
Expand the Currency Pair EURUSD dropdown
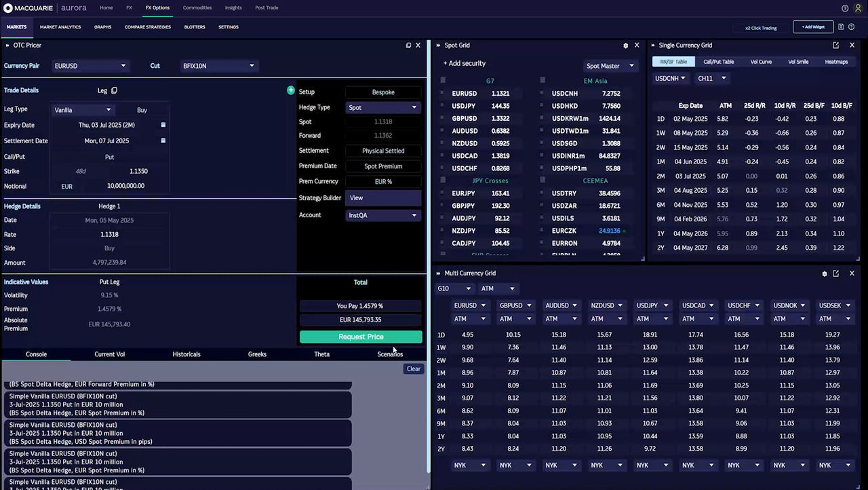coord(90,66)
